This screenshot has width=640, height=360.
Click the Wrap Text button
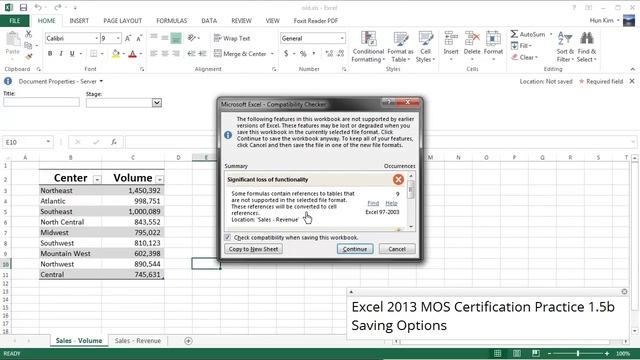232,38
